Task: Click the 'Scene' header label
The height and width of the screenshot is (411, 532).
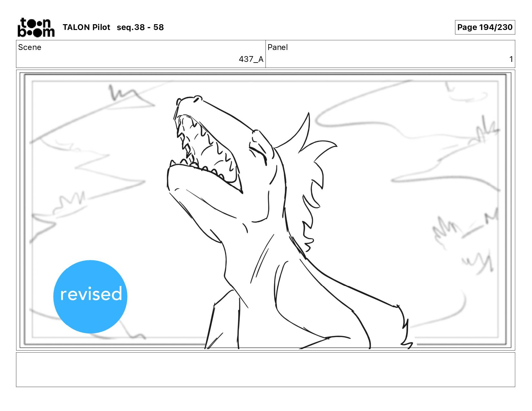Action: tap(30, 47)
